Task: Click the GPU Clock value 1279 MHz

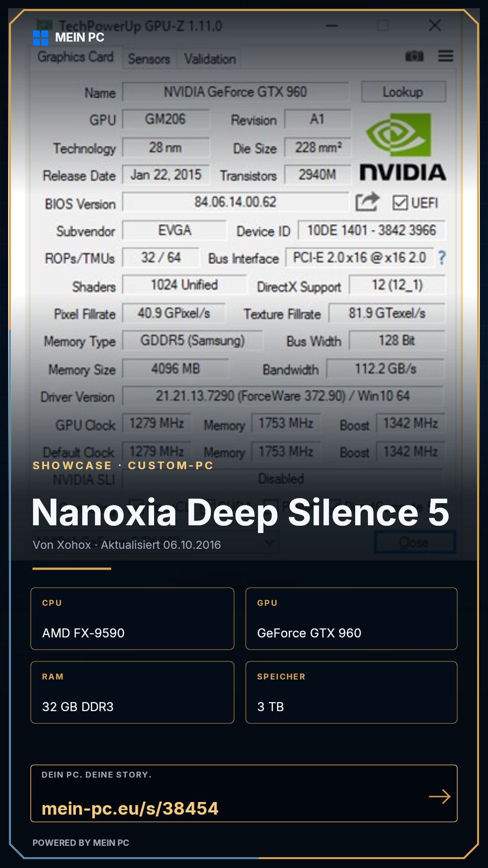Action: point(157,424)
